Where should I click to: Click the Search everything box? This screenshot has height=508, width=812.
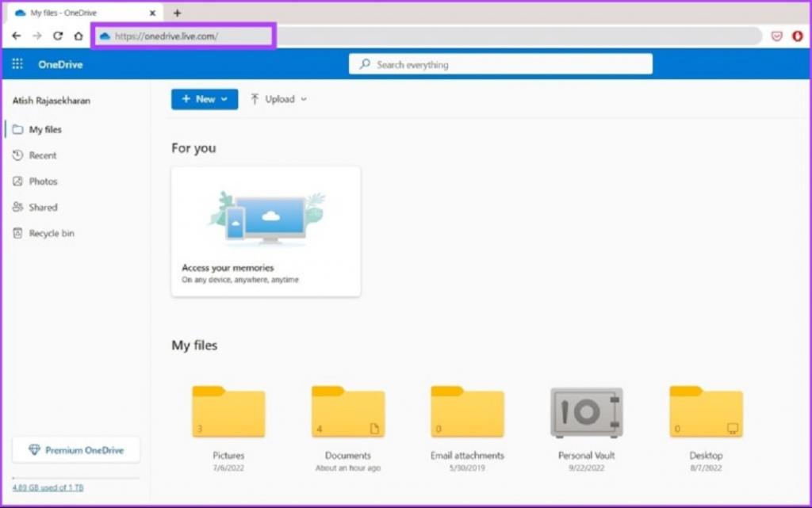pos(500,64)
